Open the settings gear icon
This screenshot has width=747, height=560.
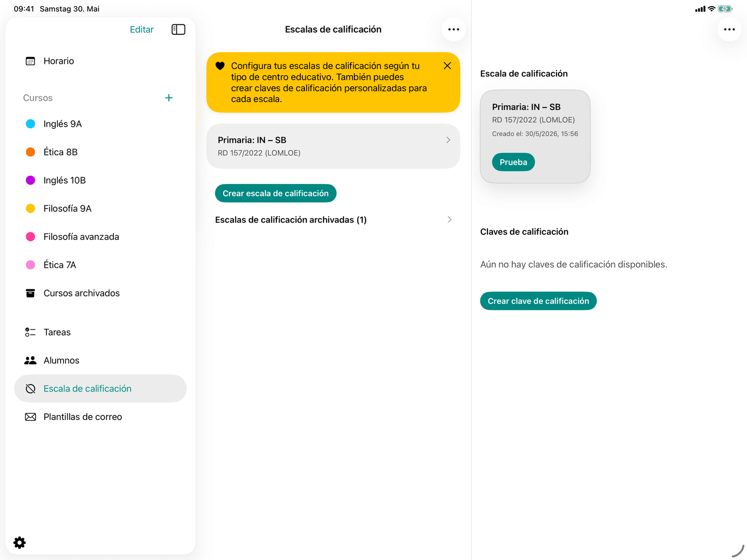click(x=20, y=542)
